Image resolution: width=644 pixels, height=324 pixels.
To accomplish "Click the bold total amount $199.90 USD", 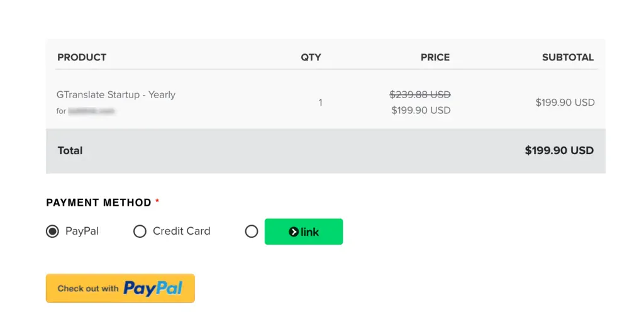I will coord(559,150).
